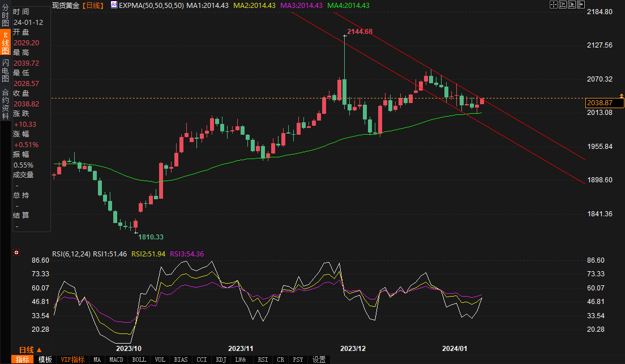Click the alert bell icon beside current price

622,95
